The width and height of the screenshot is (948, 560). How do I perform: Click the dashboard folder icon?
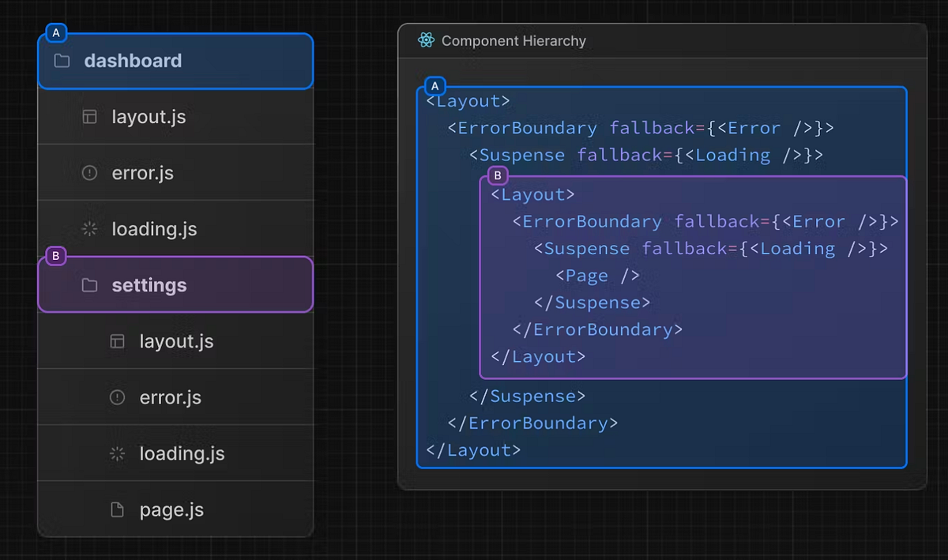coord(62,61)
